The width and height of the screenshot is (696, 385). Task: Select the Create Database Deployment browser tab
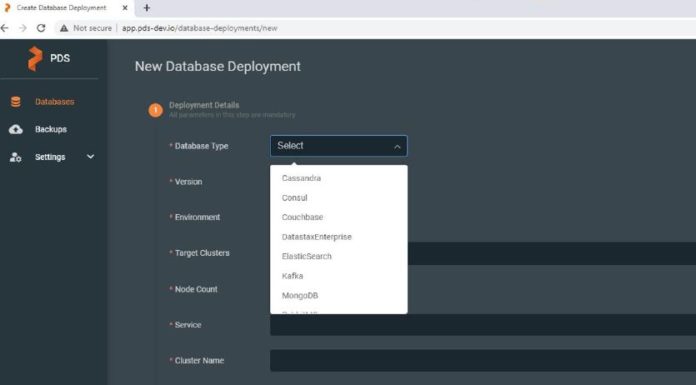67,8
